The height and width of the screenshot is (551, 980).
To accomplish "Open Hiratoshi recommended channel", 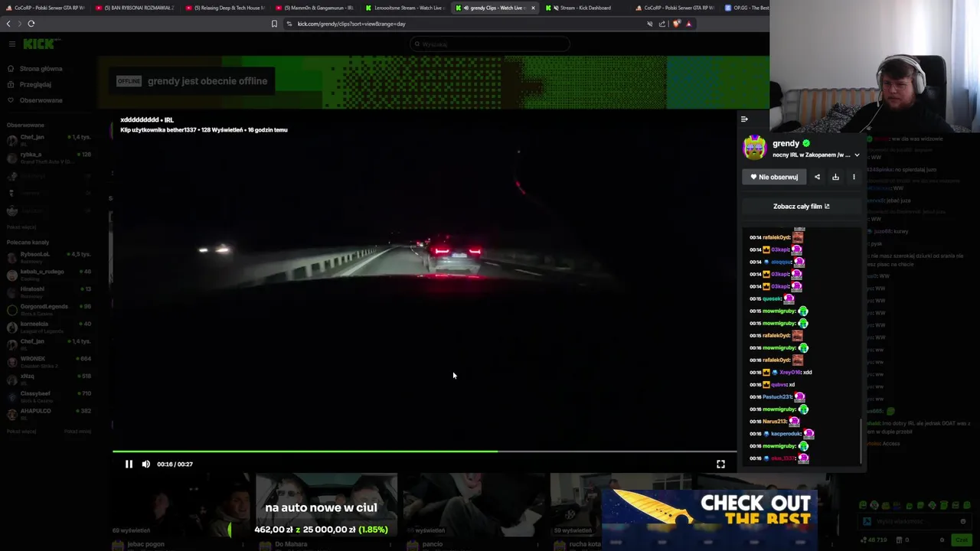I will point(47,292).
